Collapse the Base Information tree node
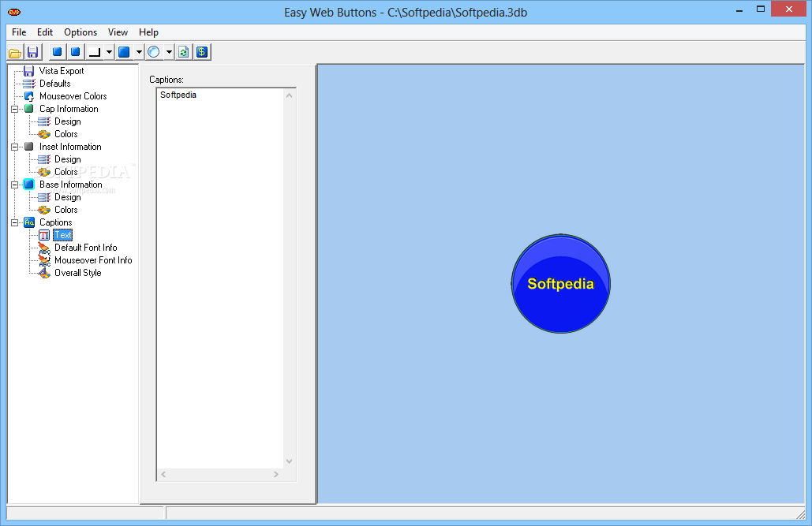812x526 pixels. pyautogui.click(x=14, y=185)
